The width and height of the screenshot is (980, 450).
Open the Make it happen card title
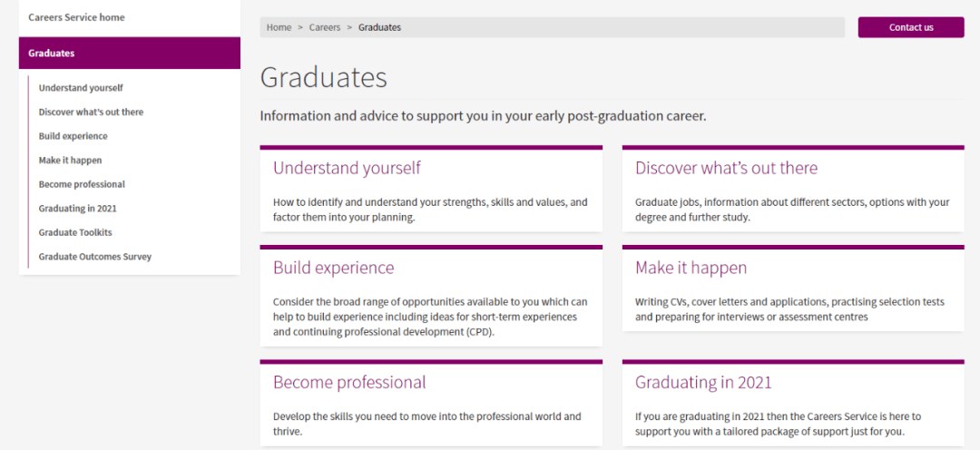point(691,268)
